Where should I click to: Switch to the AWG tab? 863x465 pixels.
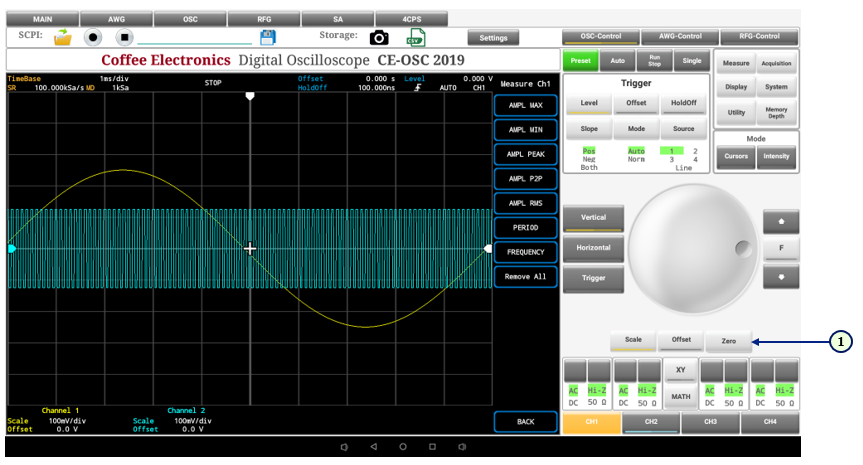coord(115,19)
